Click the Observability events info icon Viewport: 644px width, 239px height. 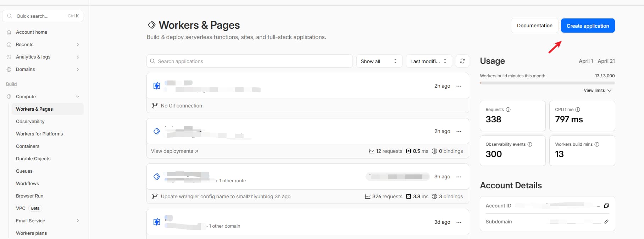(x=529, y=144)
